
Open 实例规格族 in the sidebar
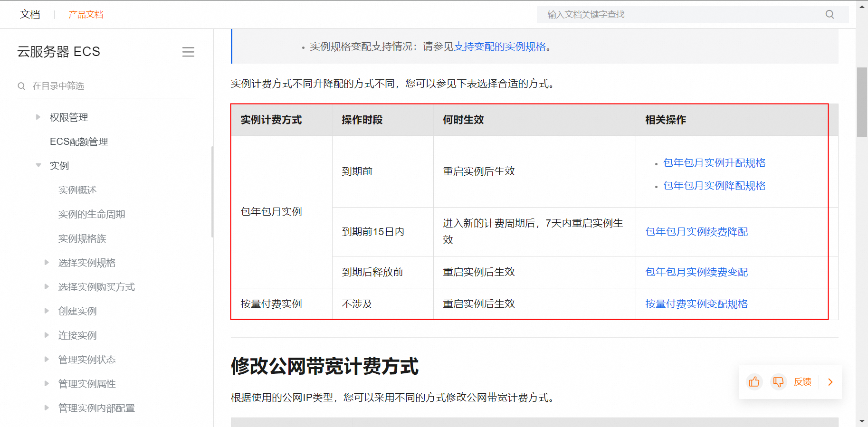(82, 238)
